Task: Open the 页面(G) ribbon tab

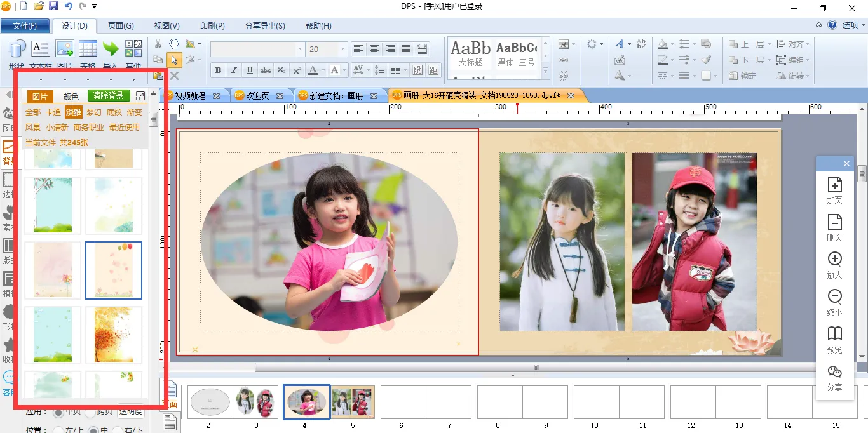Action: (x=121, y=26)
